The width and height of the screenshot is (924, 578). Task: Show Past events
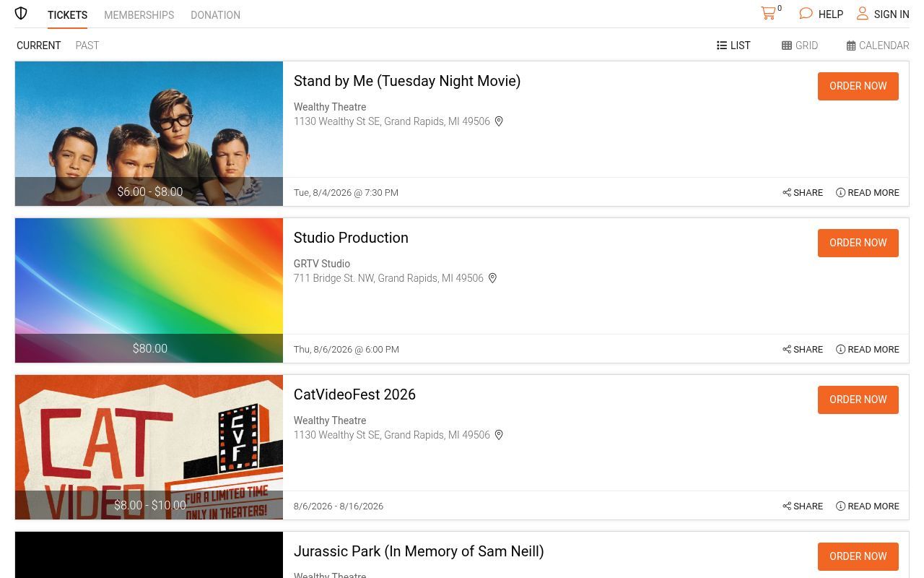[87, 46]
